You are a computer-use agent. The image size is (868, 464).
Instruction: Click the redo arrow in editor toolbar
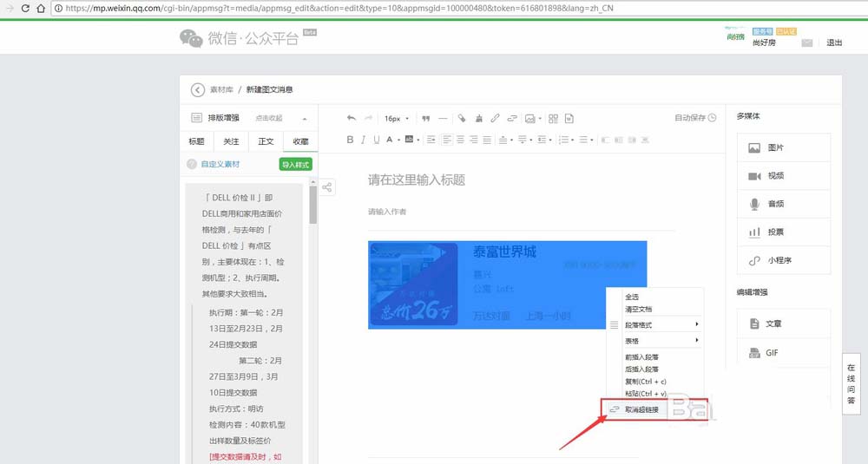coord(368,118)
